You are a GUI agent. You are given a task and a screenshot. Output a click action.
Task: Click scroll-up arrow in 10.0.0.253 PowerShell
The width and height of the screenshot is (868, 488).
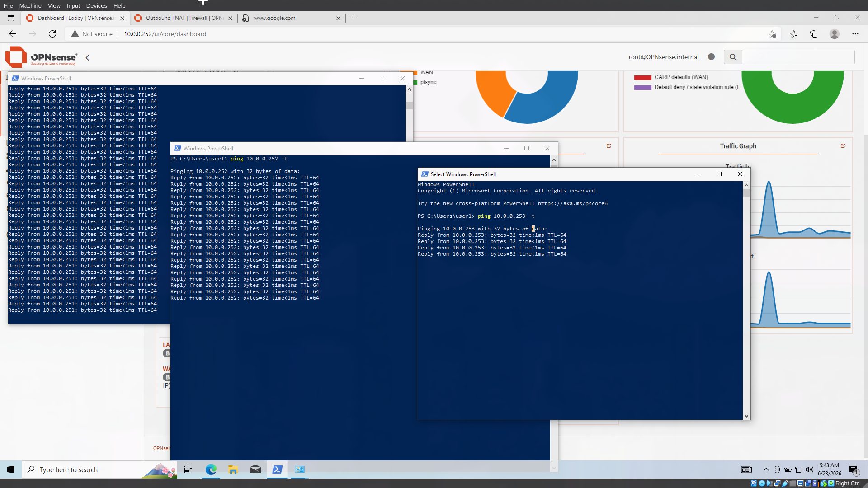(x=746, y=185)
